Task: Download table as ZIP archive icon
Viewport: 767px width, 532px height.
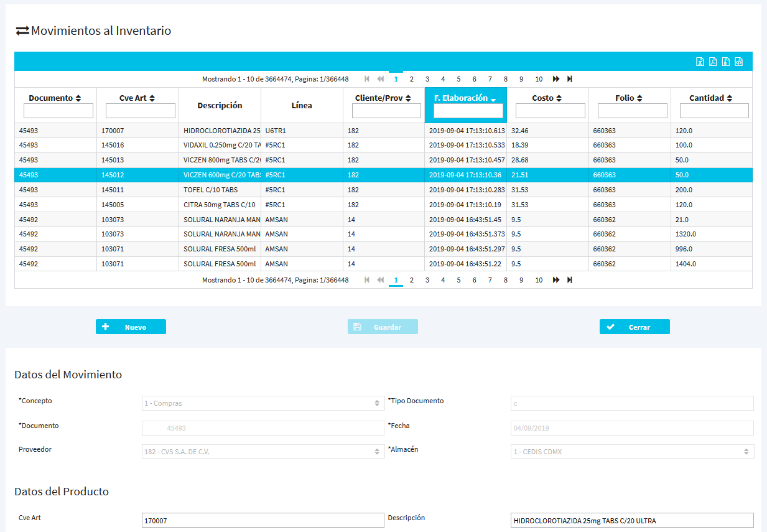Action: 726,62
